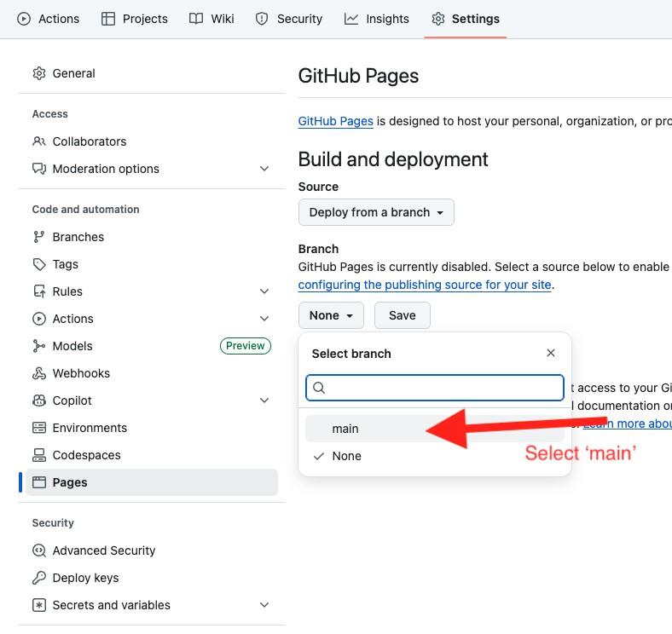Click the Codespaces icon

(39, 455)
